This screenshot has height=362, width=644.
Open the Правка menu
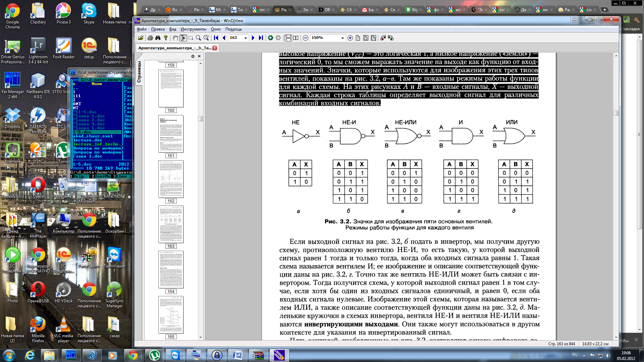[x=158, y=29]
